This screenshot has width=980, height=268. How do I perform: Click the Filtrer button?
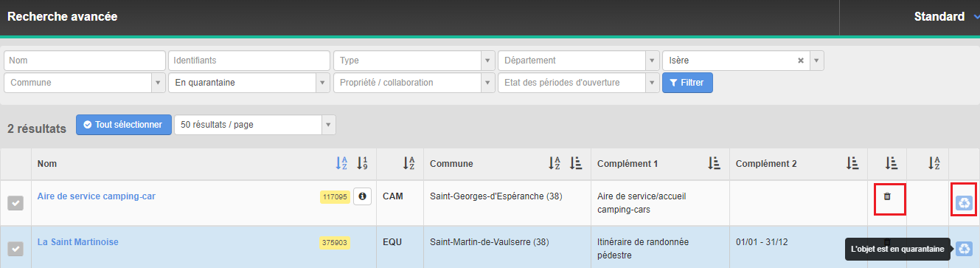pos(687,83)
